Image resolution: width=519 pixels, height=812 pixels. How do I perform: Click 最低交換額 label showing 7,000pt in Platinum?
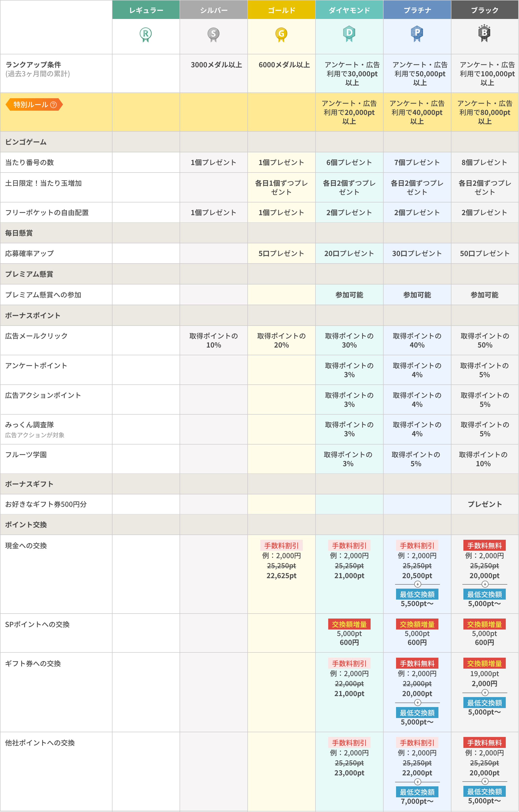[x=417, y=792]
